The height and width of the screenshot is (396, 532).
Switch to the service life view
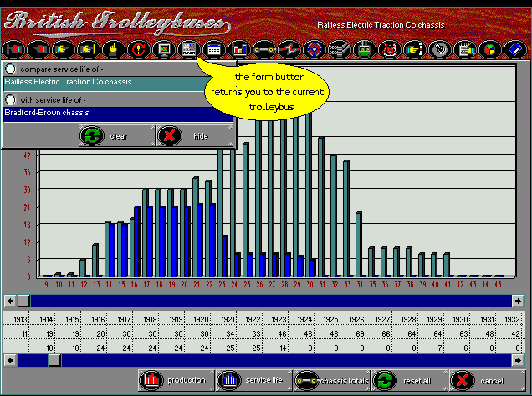[x=252, y=380]
